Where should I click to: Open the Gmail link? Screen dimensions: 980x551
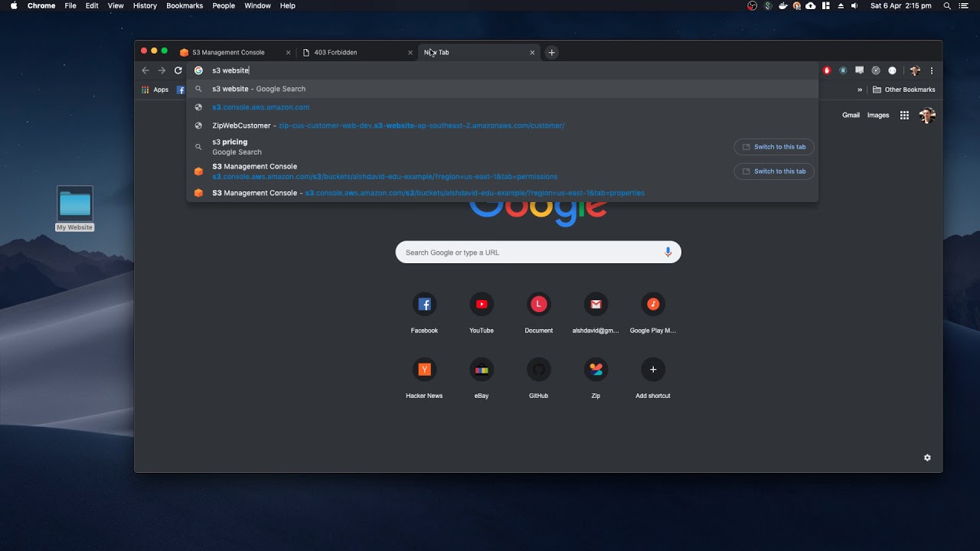(851, 116)
